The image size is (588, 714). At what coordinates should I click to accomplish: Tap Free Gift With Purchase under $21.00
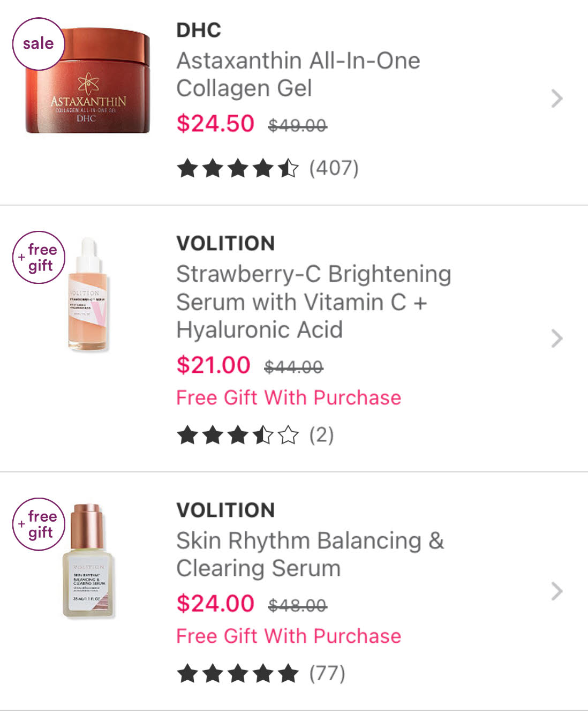(289, 397)
